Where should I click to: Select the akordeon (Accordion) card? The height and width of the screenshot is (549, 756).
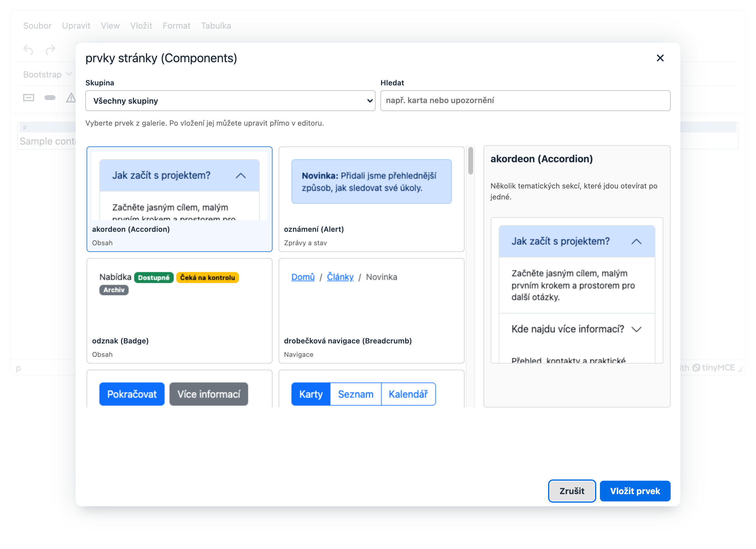click(179, 199)
